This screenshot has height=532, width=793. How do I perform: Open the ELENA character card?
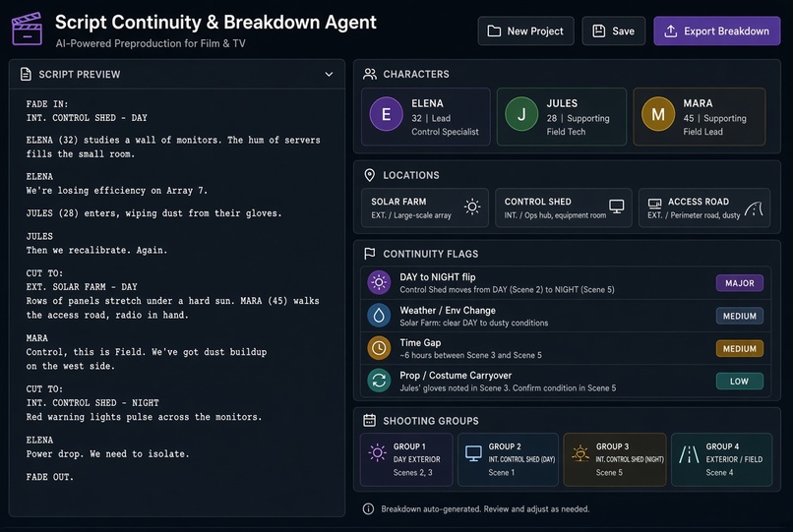click(x=426, y=117)
